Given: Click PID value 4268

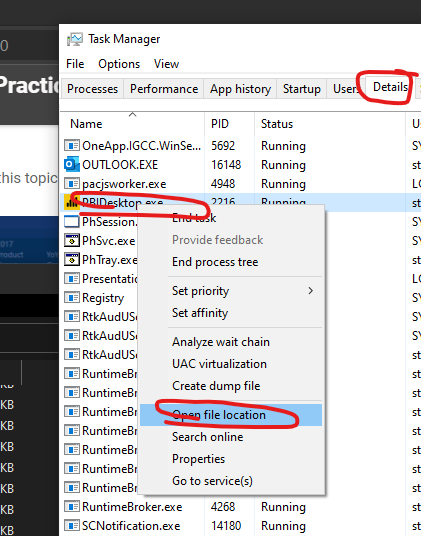Looking at the screenshot, I should click(223, 507).
